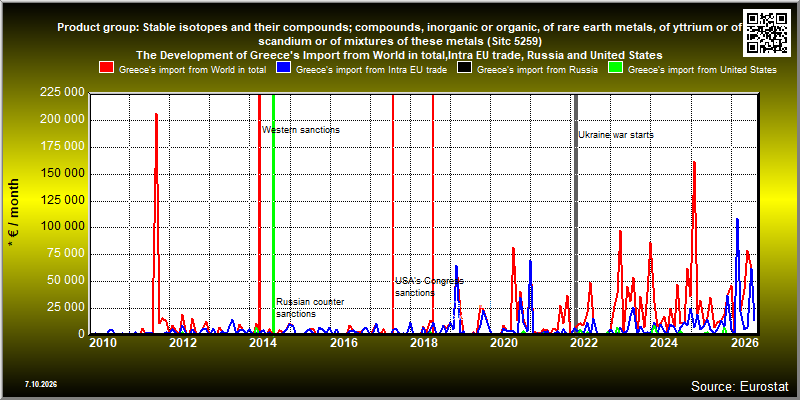The height and width of the screenshot is (400, 800).
Task: Click the date stamp 7.10.2026
Action: pos(40,384)
